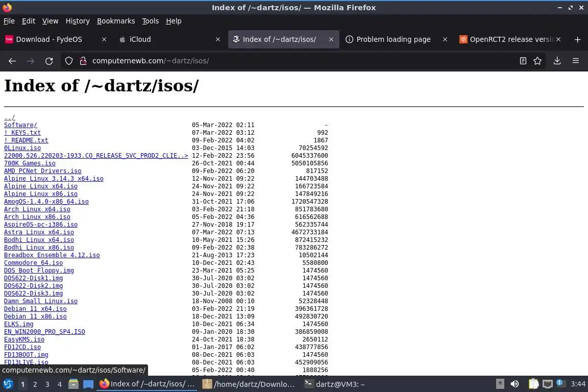
Task: Reload the current page
Action: (49, 61)
